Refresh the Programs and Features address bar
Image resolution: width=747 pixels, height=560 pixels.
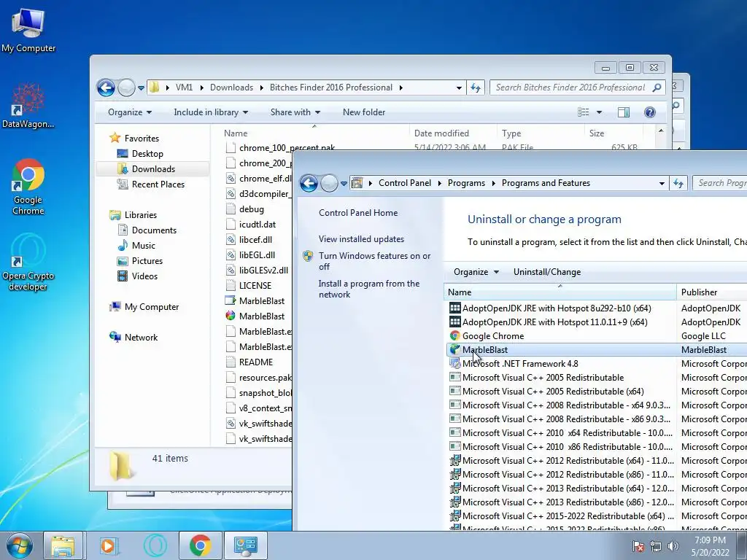(678, 183)
